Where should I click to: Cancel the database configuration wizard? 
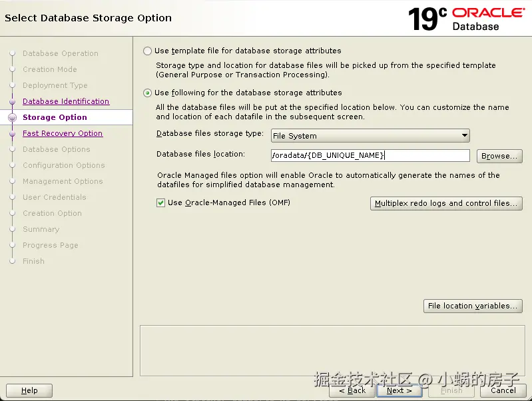[x=503, y=390]
